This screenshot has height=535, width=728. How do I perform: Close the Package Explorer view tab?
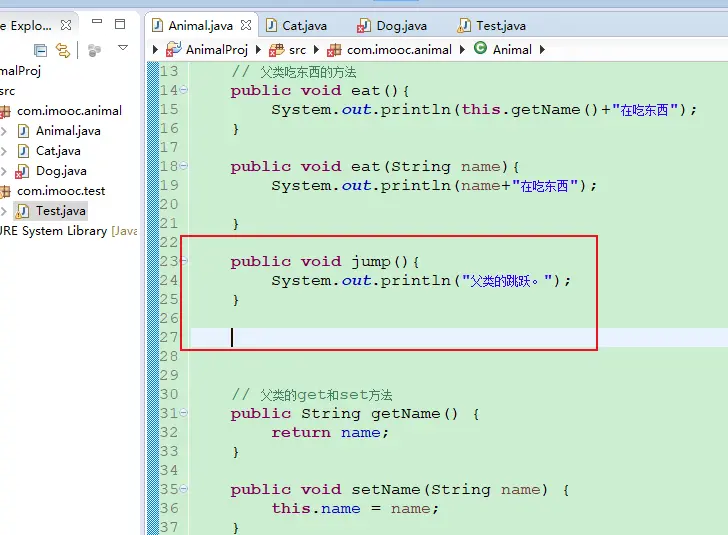click(x=67, y=25)
